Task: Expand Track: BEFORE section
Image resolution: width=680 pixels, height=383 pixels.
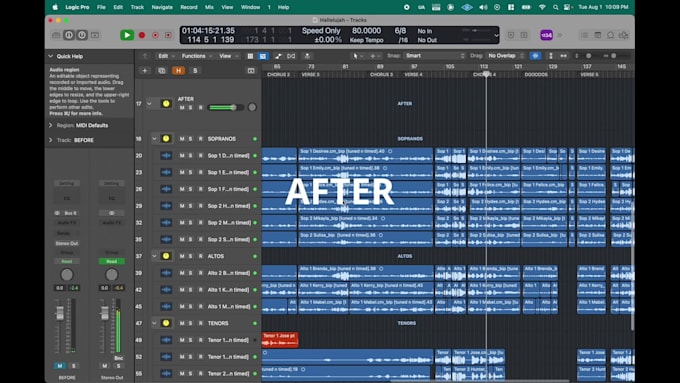Action: (51, 140)
